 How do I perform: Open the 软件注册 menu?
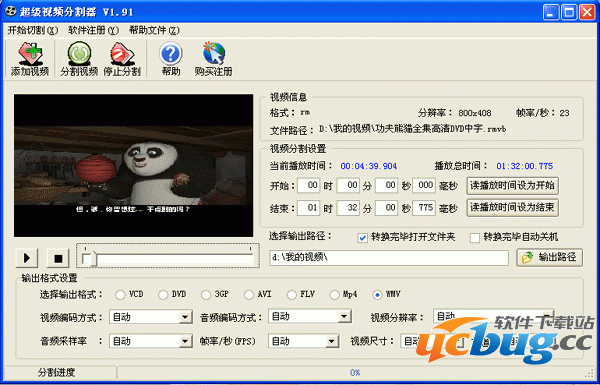(x=94, y=30)
